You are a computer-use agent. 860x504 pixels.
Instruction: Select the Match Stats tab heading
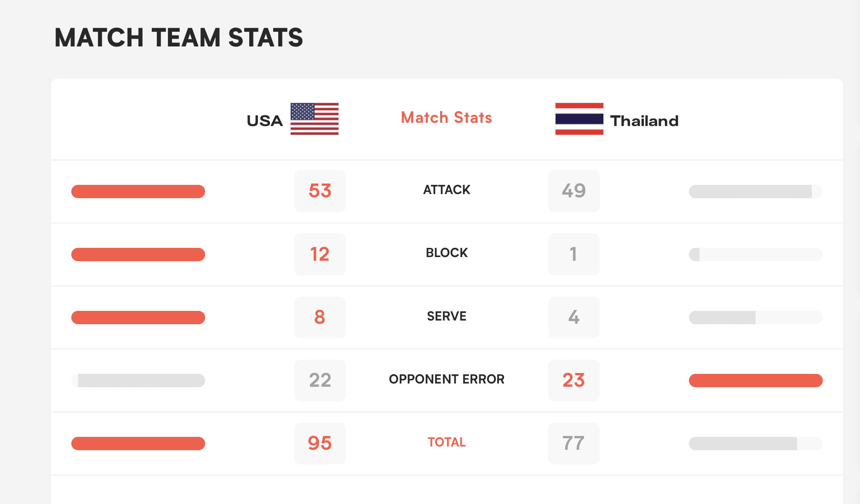(x=446, y=118)
